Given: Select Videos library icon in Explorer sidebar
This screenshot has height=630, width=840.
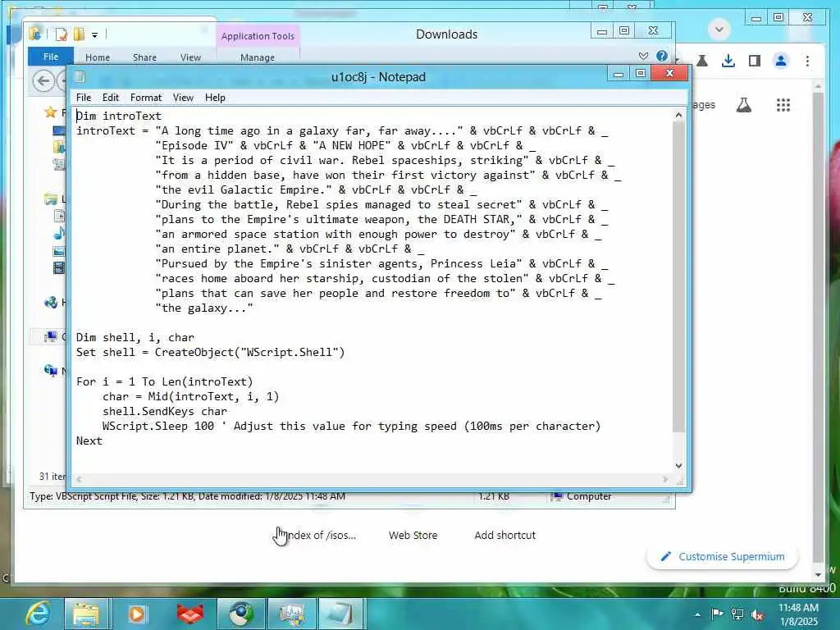Looking at the screenshot, I should pos(59,267).
